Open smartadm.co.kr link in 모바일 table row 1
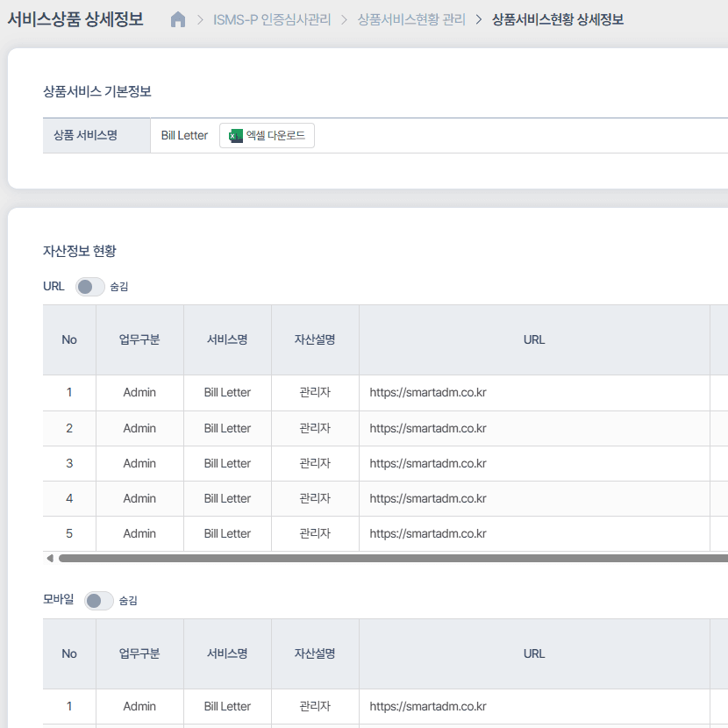 [428, 707]
